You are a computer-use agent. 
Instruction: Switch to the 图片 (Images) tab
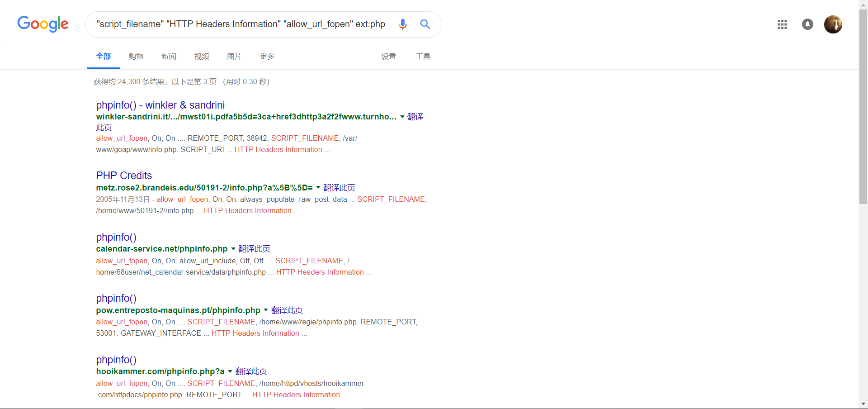pos(234,57)
